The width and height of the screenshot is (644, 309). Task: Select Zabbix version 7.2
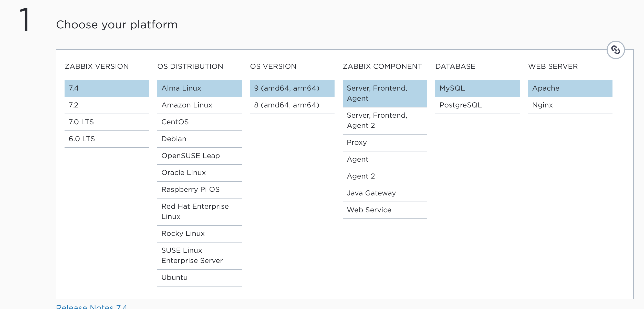(x=107, y=105)
